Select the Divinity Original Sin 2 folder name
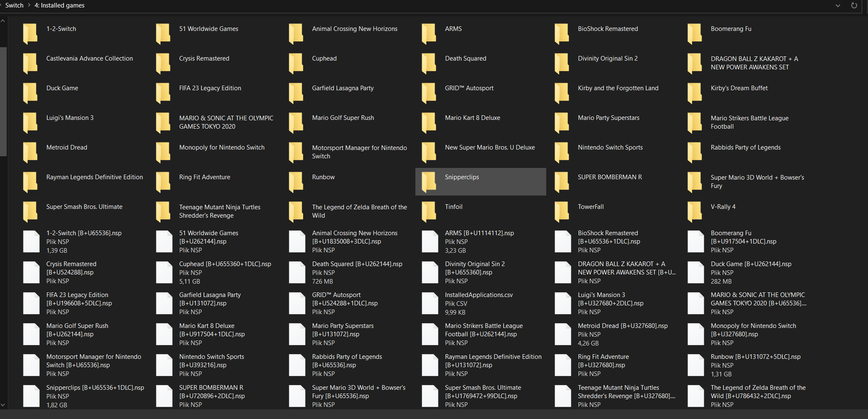The height and width of the screenshot is (419, 868). coord(608,58)
